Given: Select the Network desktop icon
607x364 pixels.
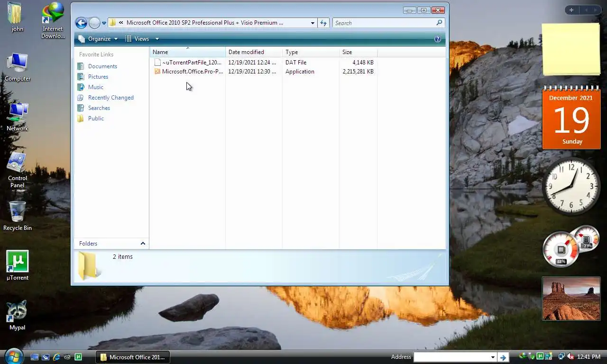Looking at the screenshot, I should [x=18, y=117].
